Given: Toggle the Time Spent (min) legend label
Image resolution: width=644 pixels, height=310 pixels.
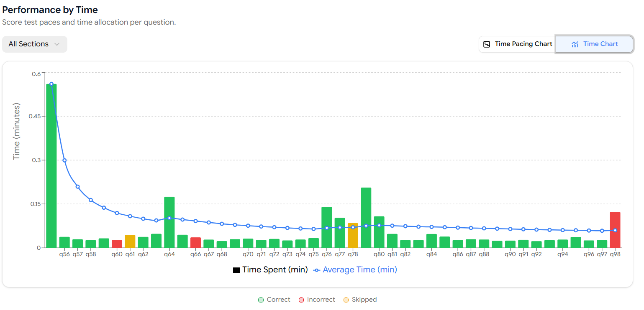Looking at the screenshot, I should tap(275, 270).
